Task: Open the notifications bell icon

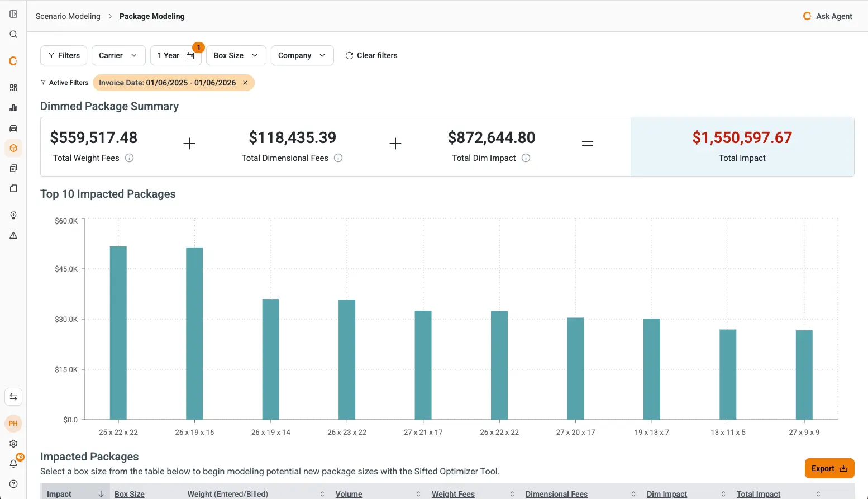Action: (x=13, y=464)
